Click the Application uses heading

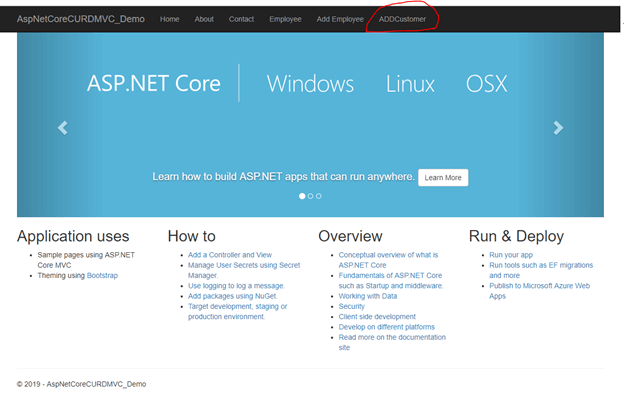pos(73,236)
